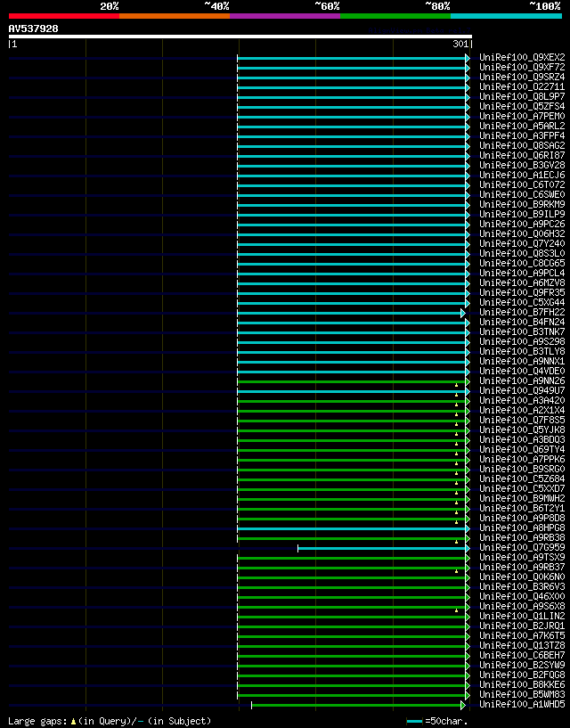This screenshot has width=570, height=728.
Task: Select the UniRef100_B9ILP9 label
Action: [522, 214]
